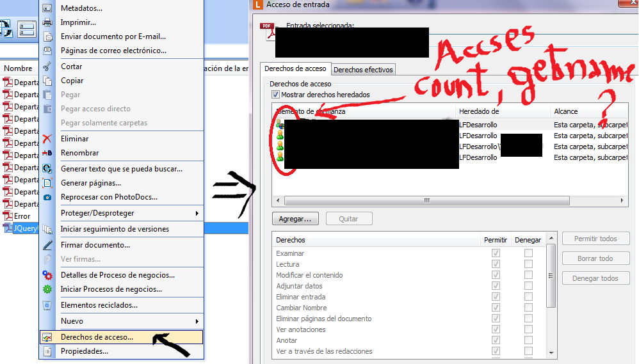
Task: Click the e-mail icon beside Enviar documento
Action: coord(47,36)
